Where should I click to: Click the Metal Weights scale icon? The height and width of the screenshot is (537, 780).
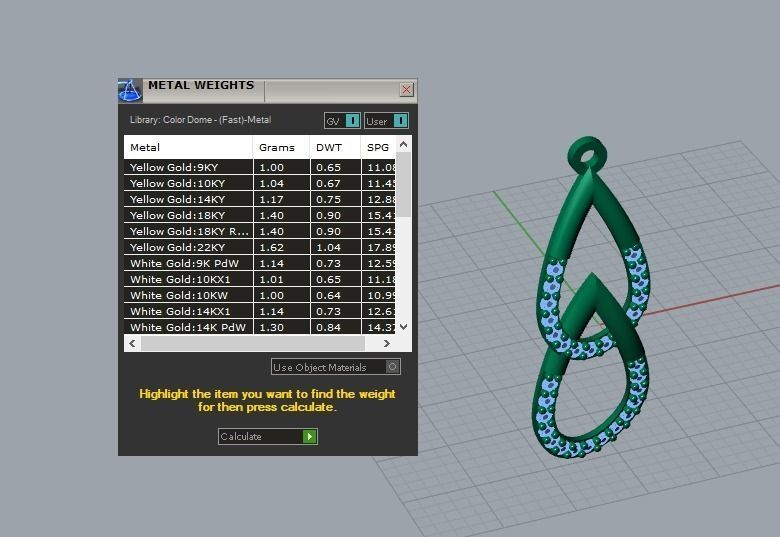(x=130, y=90)
